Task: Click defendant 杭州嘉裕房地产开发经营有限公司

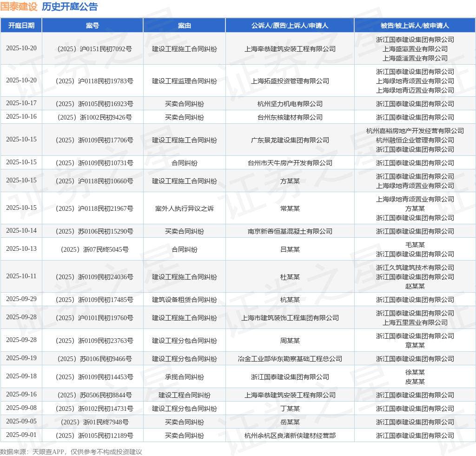Action: click(x=415, y=131)
